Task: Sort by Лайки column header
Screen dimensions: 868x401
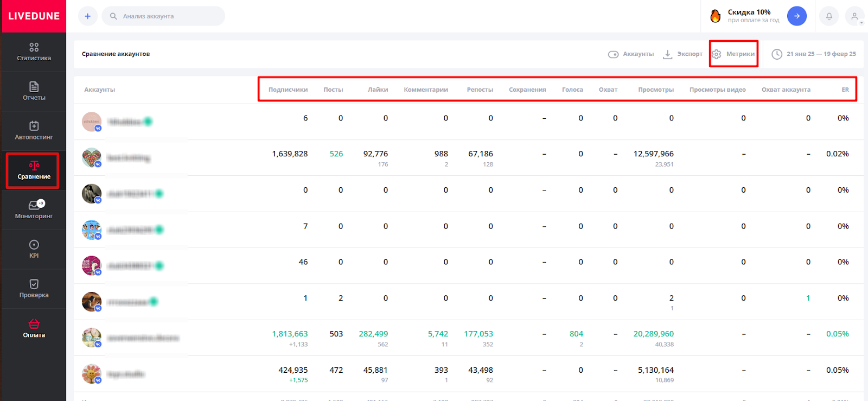Action: (x=378, y=90)
